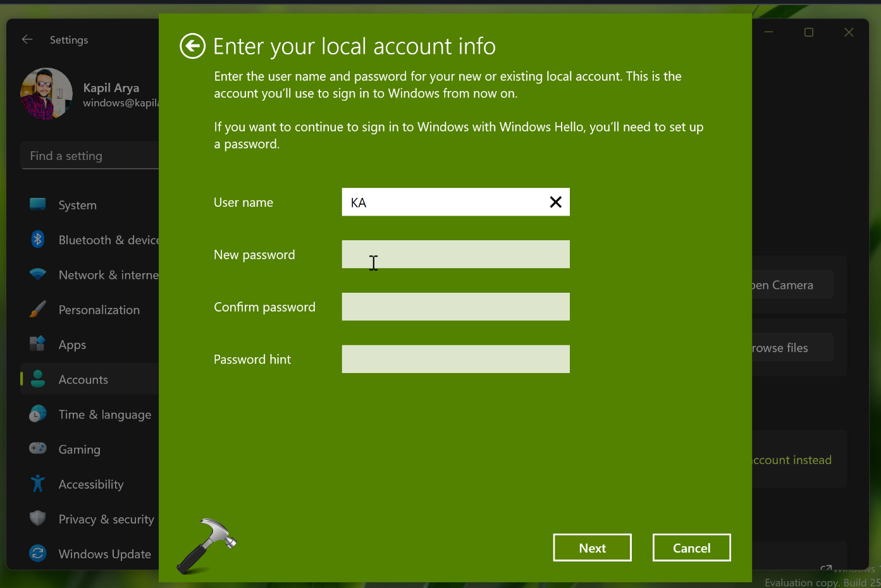Go to Time & language settings

coord(104,415)
